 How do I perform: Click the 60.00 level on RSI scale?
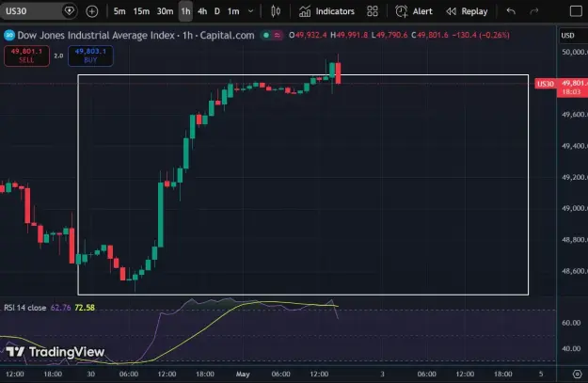click(571, 323)
